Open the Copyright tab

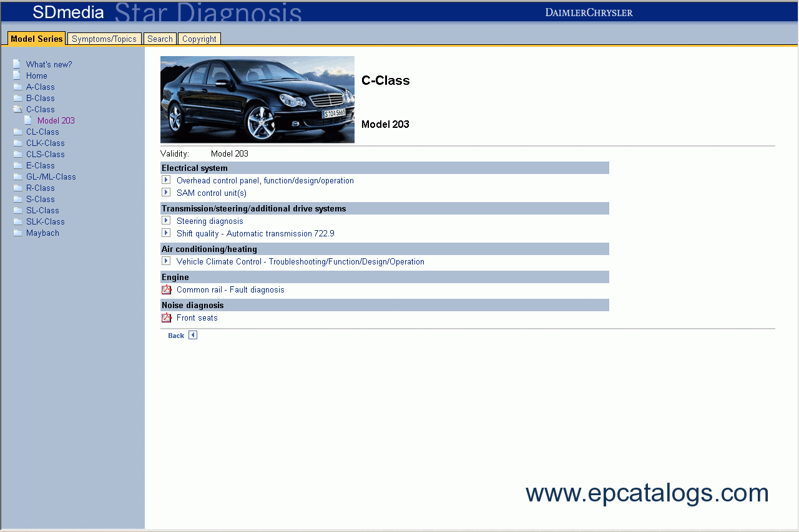point(199,39)
